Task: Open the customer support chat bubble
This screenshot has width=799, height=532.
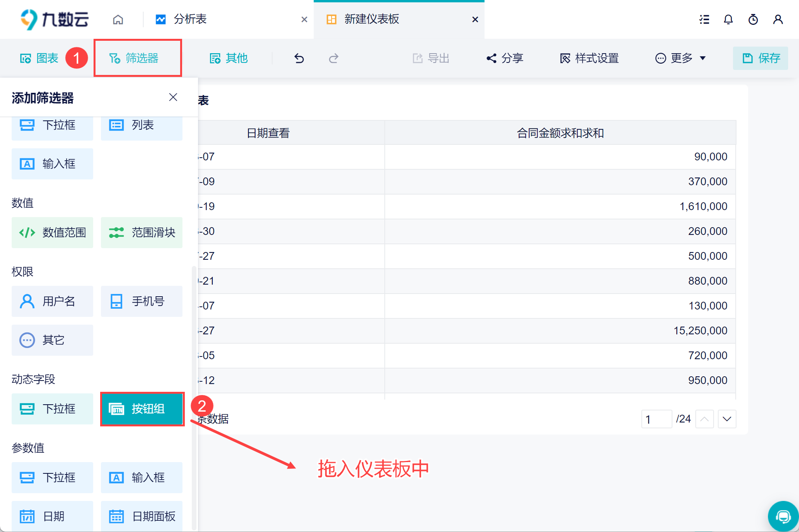Action: click(783, 516)
